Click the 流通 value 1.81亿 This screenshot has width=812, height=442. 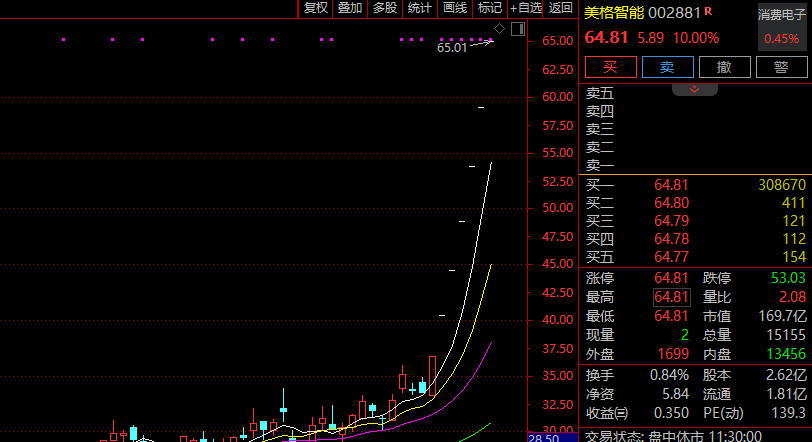786,394
